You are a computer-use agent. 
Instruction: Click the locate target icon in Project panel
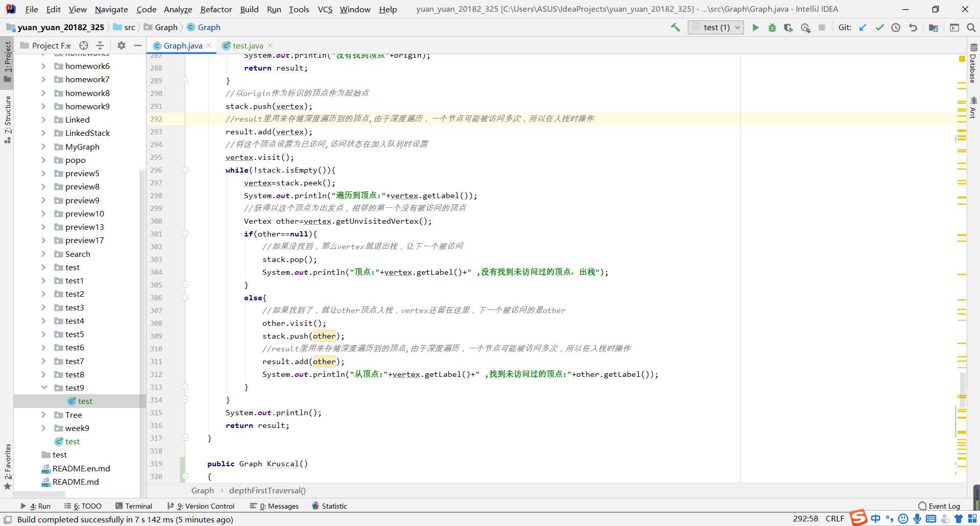pos(84,45)
